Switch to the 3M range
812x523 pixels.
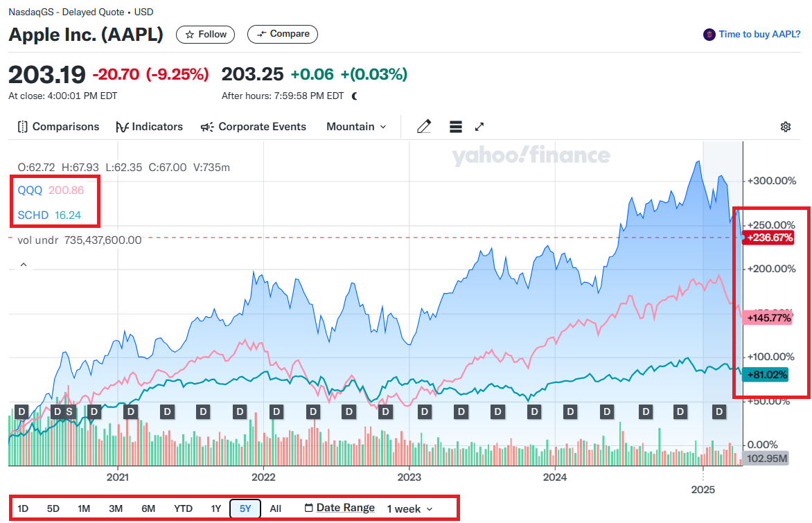click(116, 508)
